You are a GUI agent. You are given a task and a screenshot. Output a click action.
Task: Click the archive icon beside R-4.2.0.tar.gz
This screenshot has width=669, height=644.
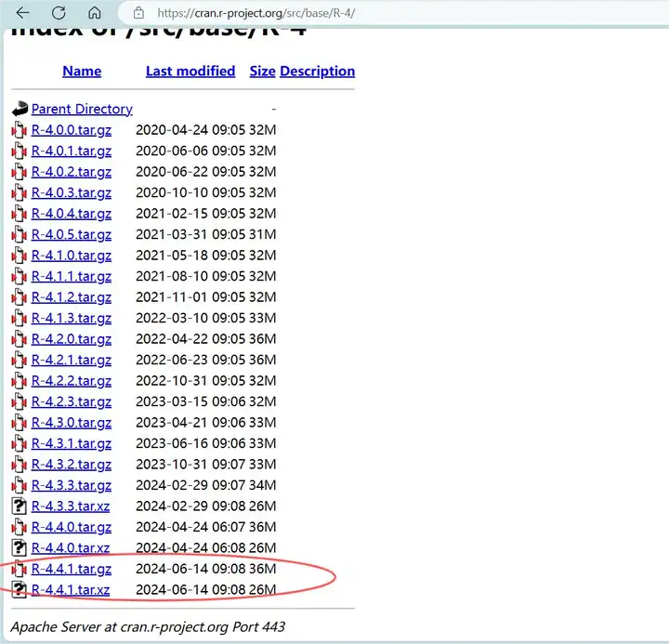19,339
